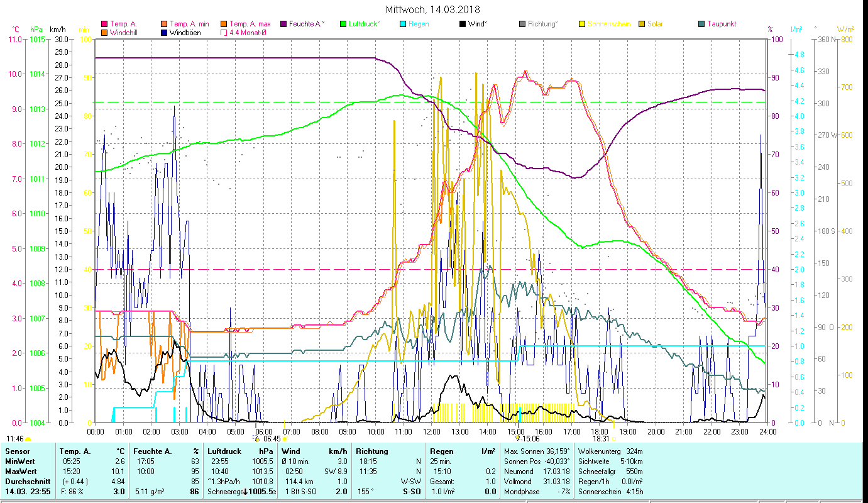Click the sunset icon next to 18:31
The image size is (868, 503).
point(613,439)
